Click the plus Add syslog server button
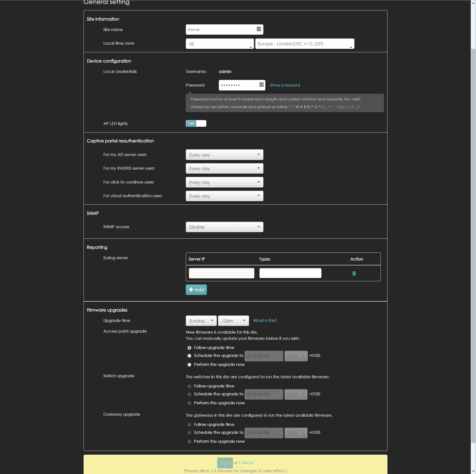 click(196, 290)
